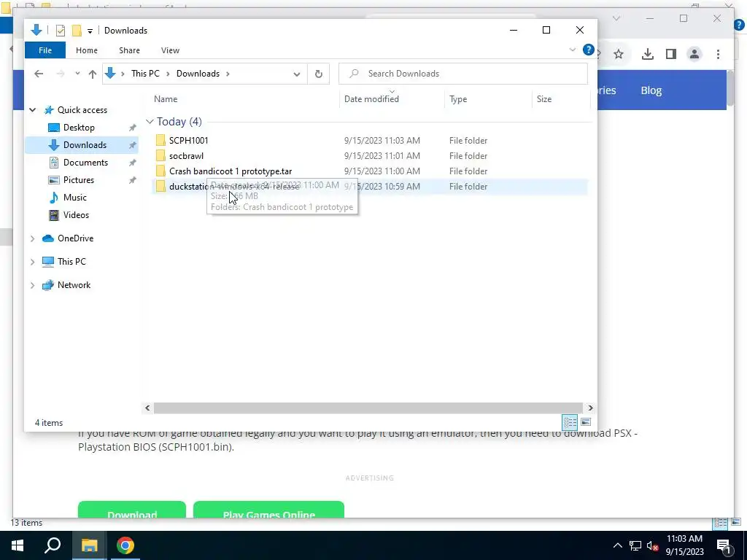Click This PC in address breadcrumb

pyautogui.click(x=145, y=74)
